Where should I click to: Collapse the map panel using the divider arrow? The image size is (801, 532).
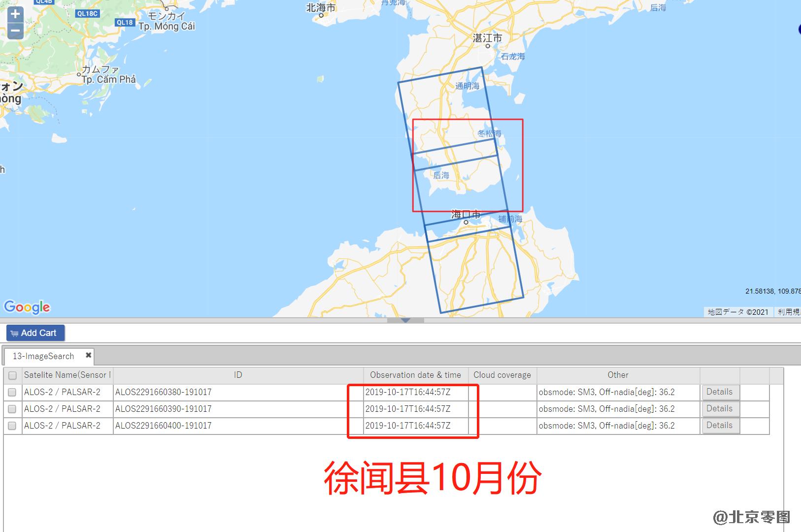(405, 320)
